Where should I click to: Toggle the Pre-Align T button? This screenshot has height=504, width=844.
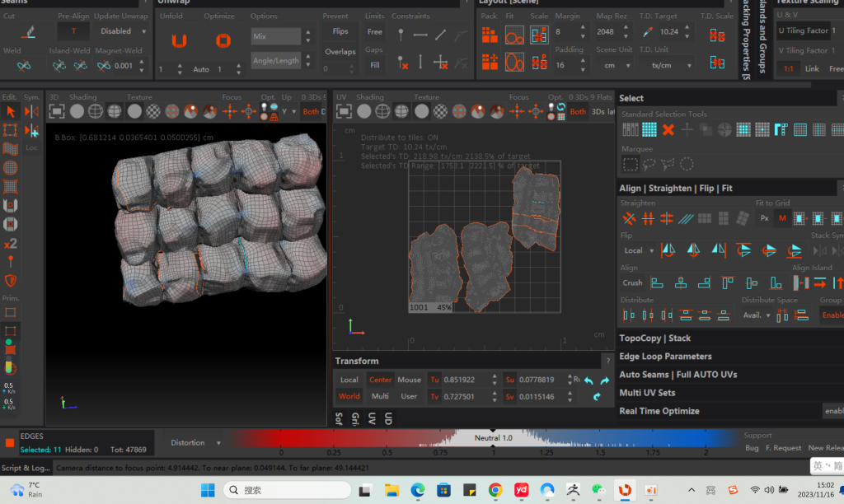tap(73, 31)
